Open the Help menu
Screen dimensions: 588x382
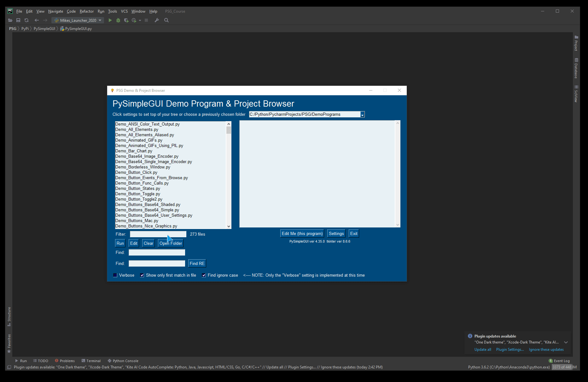[x=153, y=11]
